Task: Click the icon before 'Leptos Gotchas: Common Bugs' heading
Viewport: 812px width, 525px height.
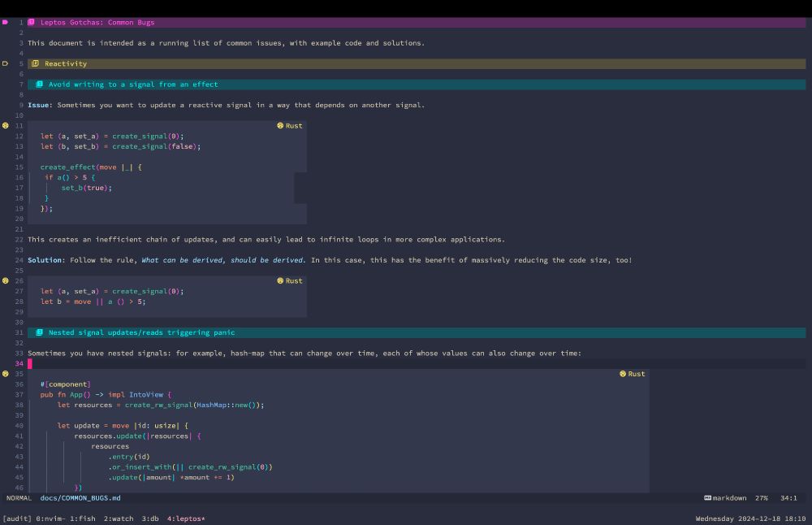Action: pos(31,22)
